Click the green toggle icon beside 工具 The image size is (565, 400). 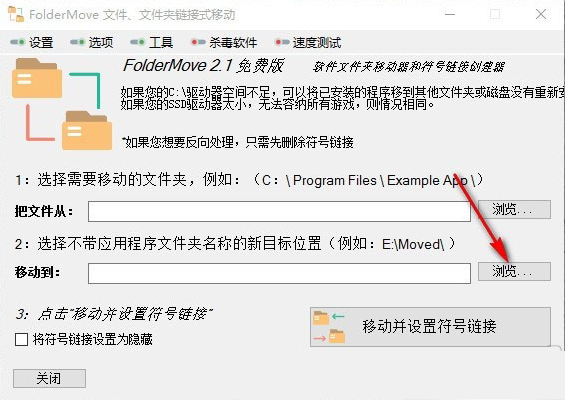[x=137, y=43]
